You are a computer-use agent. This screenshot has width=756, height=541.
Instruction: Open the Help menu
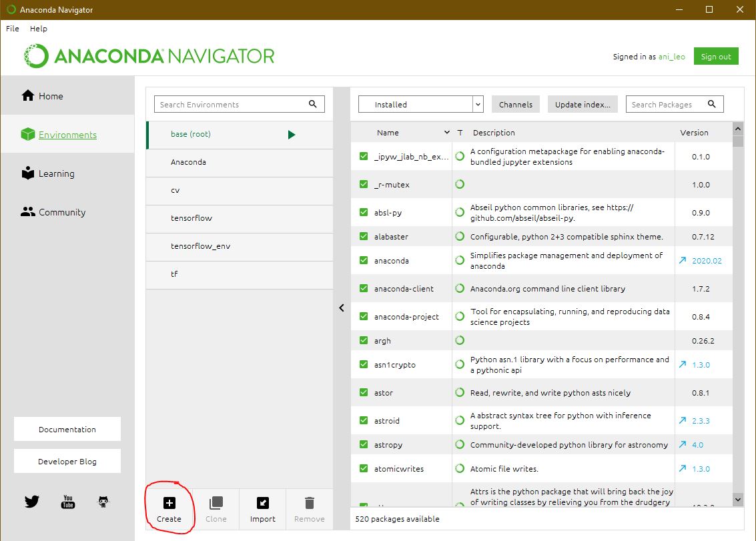[39, 29]
